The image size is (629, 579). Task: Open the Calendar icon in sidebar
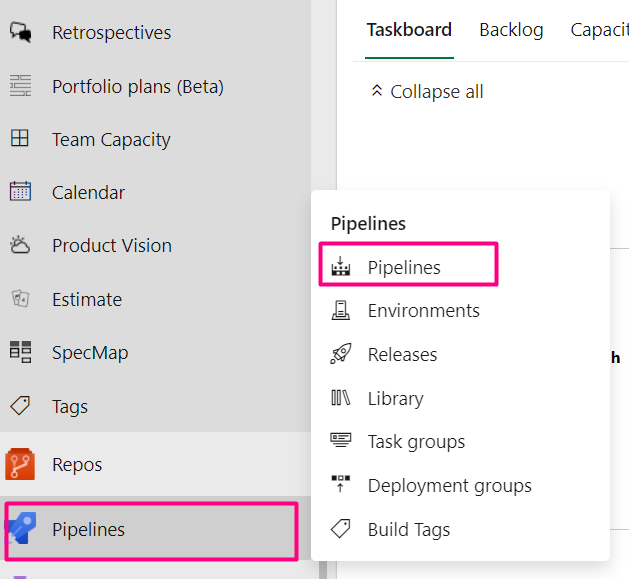pos(20,192)
